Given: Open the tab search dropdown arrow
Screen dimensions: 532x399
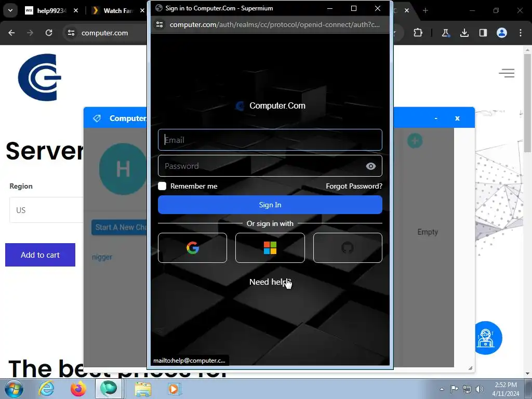Looking at the screenshot, I should click(x=10, y=10).
